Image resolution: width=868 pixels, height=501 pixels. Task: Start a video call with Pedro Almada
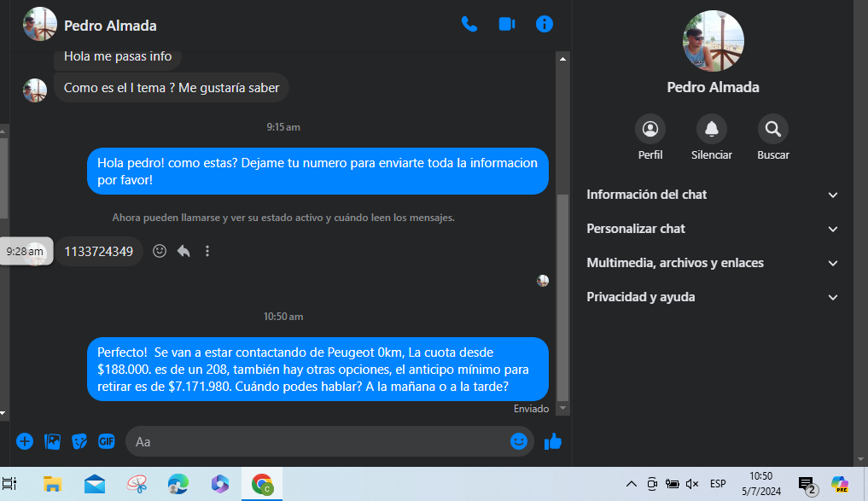506,25
